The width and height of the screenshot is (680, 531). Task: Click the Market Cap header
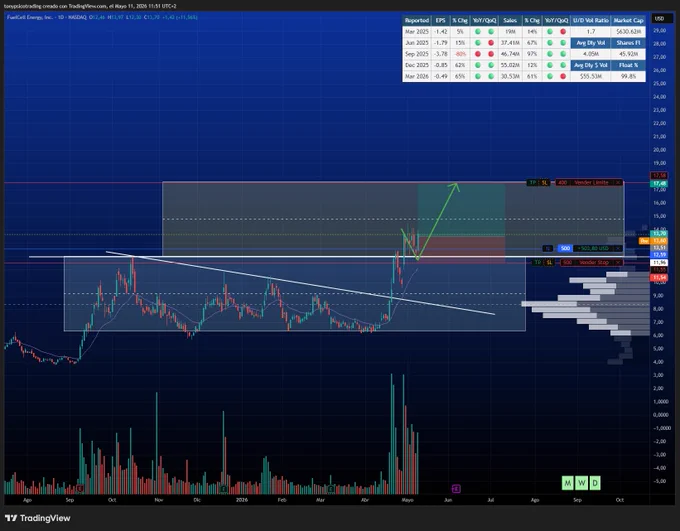(628, 20)
